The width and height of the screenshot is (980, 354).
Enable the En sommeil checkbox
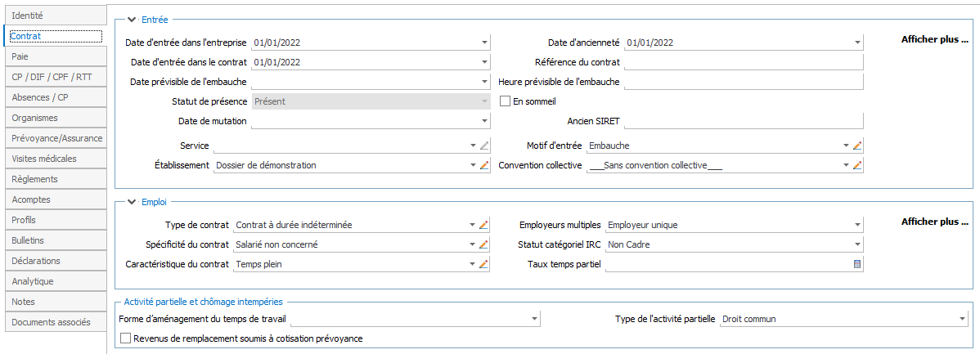[505, 101]
